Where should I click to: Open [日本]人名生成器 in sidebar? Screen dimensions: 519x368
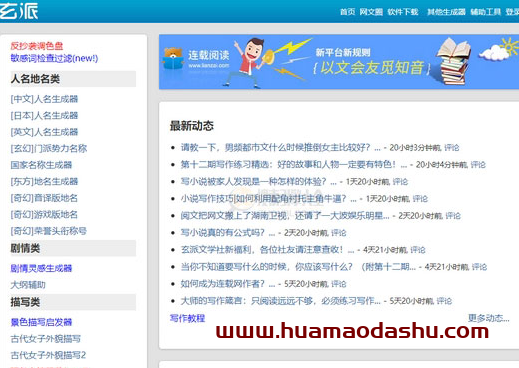click(x=44, y=116)
